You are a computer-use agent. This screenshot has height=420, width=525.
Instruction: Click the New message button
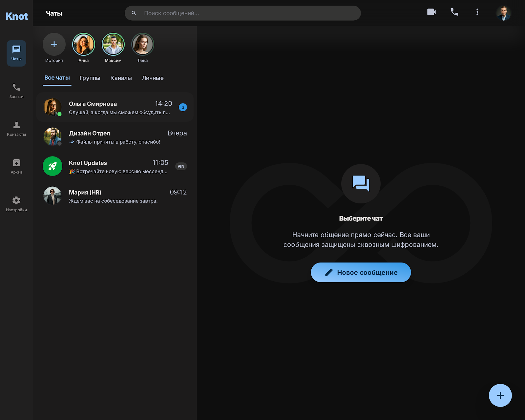point(361,272)
